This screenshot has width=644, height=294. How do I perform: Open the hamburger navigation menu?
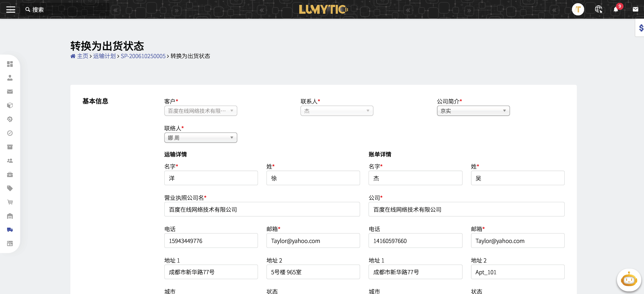[x=10, y=9]
